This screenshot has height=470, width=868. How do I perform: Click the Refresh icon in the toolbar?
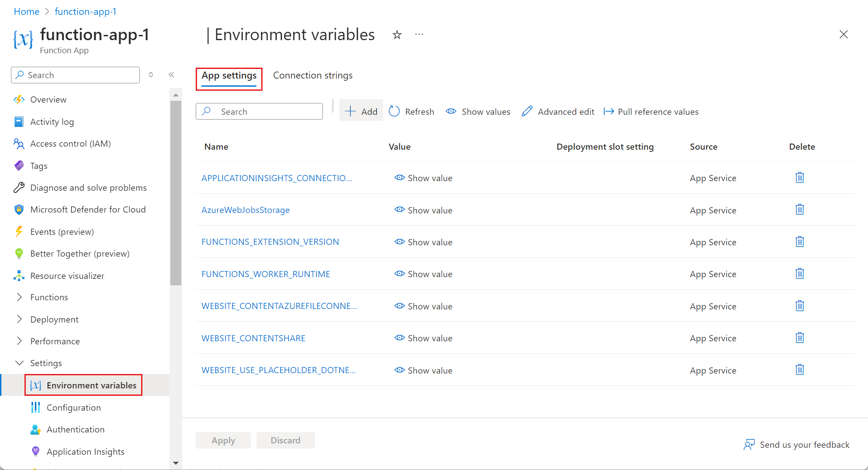click(394, 111)
